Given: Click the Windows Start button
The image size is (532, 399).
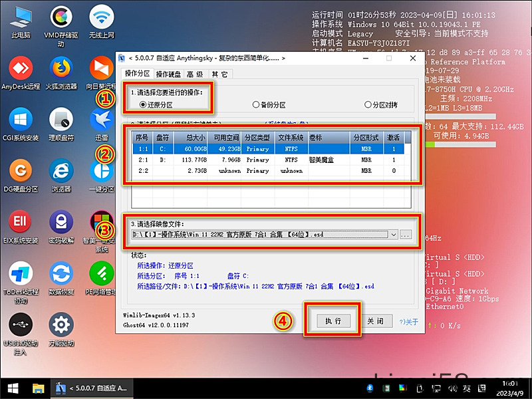Looking at the screenshot, I should click(13, 388).
